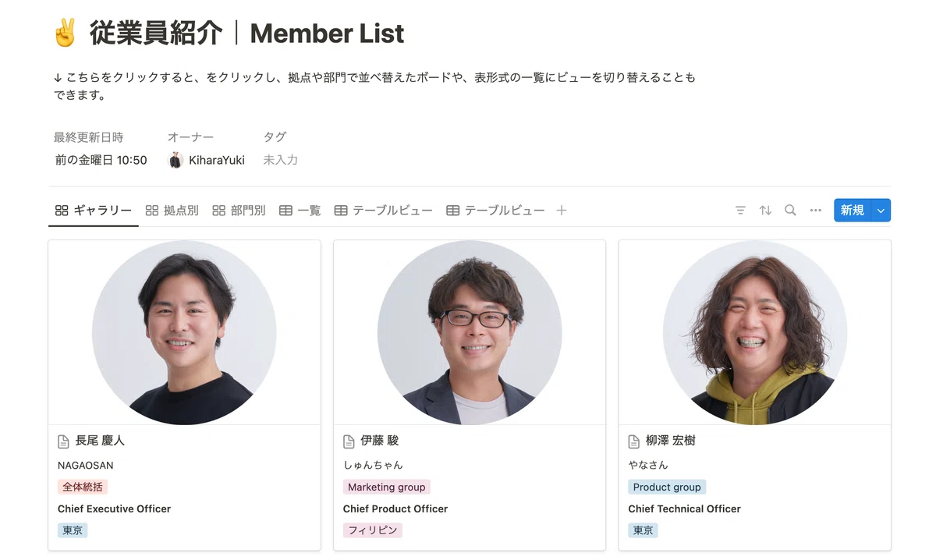Click page icon beside 長尾 慶人
Screen dimensions: 936x560
click(64, 441)
